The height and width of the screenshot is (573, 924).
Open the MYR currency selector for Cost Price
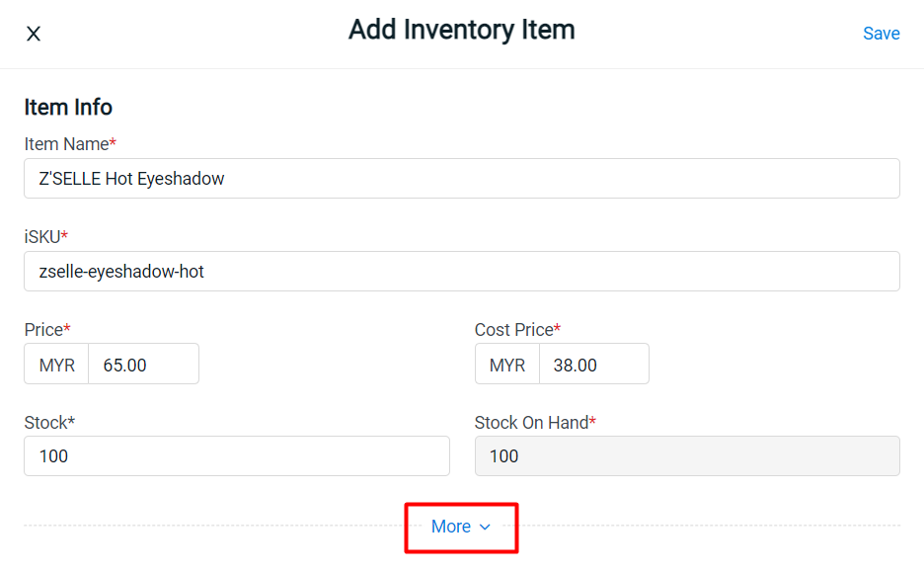pyautogui.click(x=506, y=364)
